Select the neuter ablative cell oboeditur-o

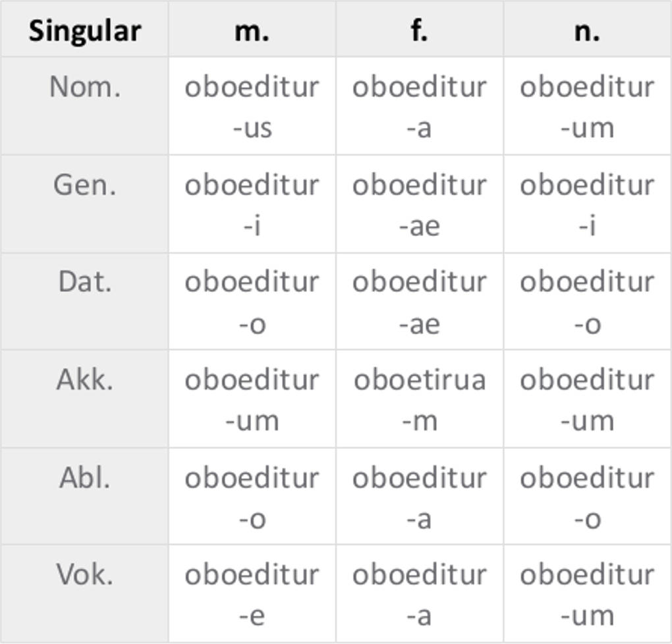tap(587, 497)
